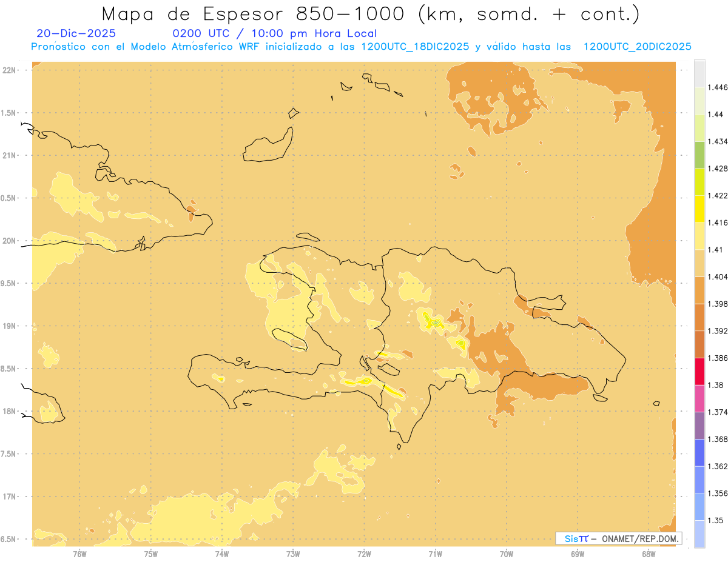Select the '18N' latitude label
This screenshot has height=562, width=728.
pos(9,411)
